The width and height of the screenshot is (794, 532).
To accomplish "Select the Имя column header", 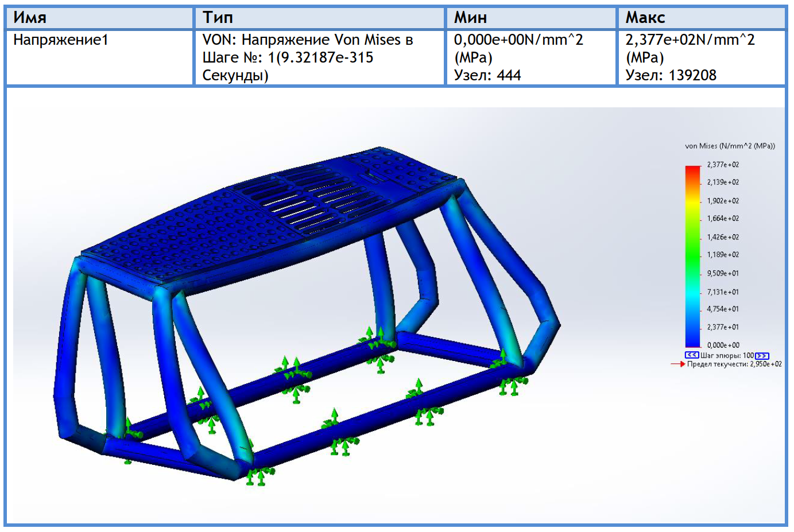I will pyautogui.click(x=99, y=17).
